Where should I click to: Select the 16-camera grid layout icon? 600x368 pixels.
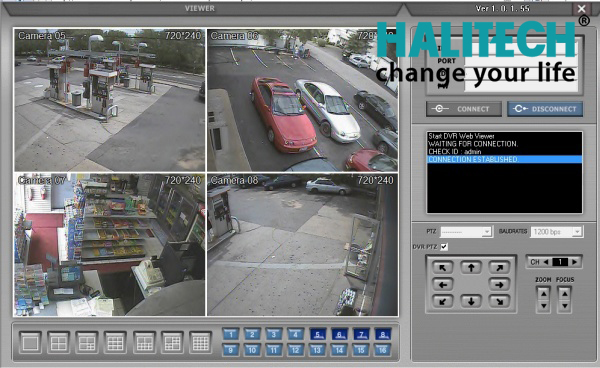pyautogui.click(x=200, y=342)
